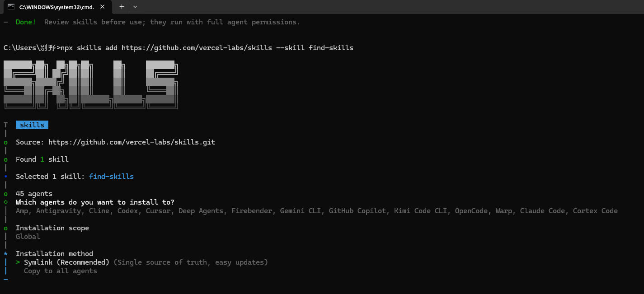This screenshot has height=294, width=644.
Task: Click the SKILLS ASCII art logo
Action: tap(90, 84)
